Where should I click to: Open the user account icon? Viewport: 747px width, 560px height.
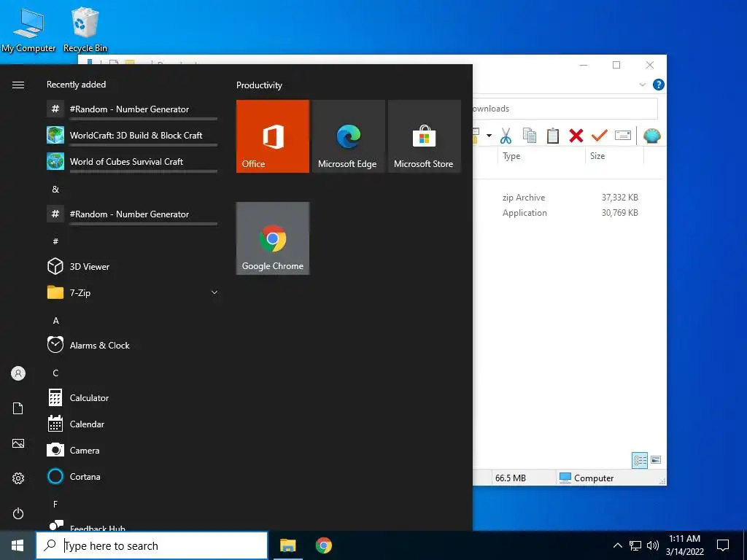[x=18, y=373]
